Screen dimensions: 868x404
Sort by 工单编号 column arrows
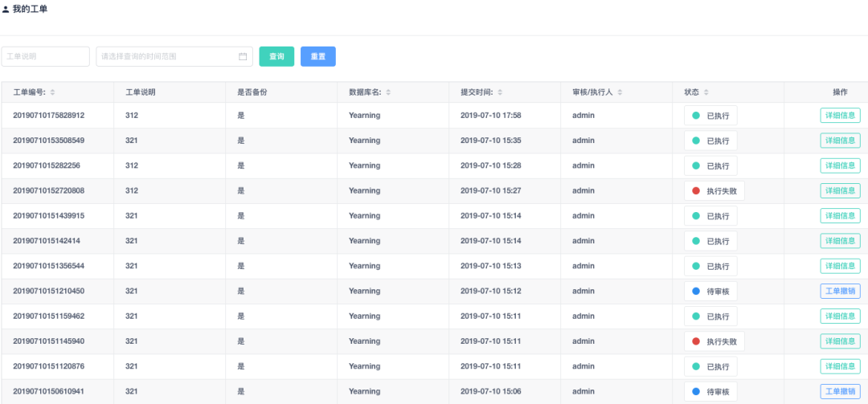52,92
